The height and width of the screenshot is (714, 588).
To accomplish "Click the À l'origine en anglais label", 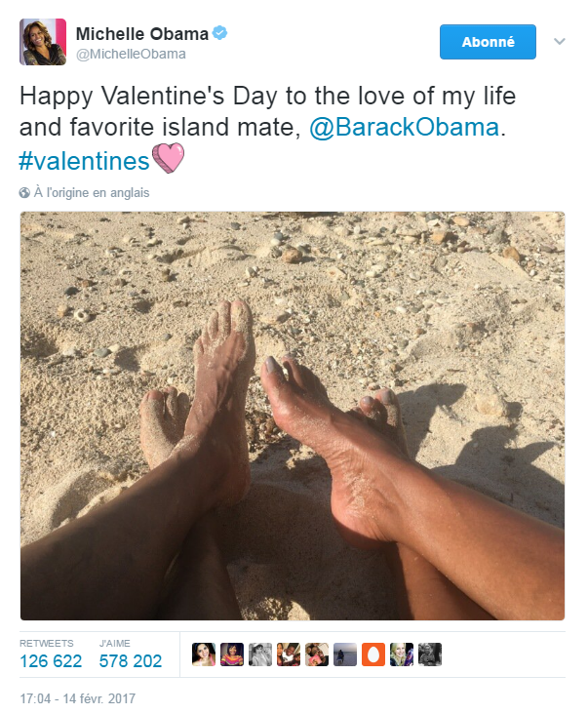I will [91, 193].
